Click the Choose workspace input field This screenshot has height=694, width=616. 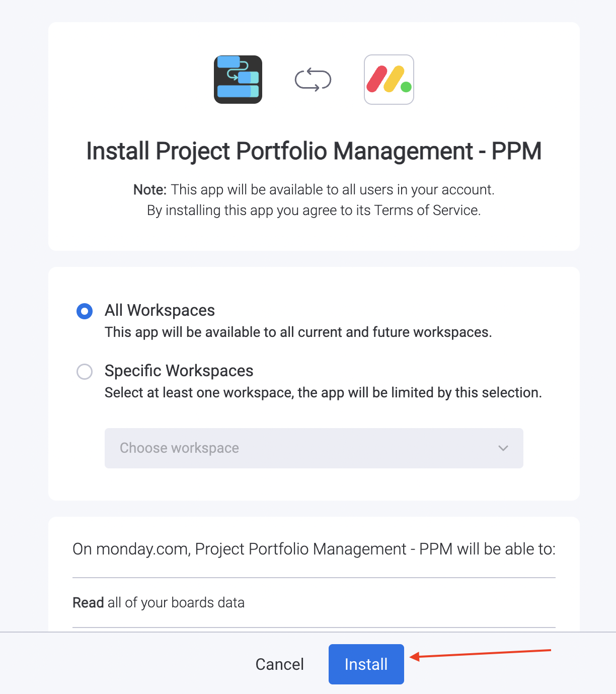[252, 448]
